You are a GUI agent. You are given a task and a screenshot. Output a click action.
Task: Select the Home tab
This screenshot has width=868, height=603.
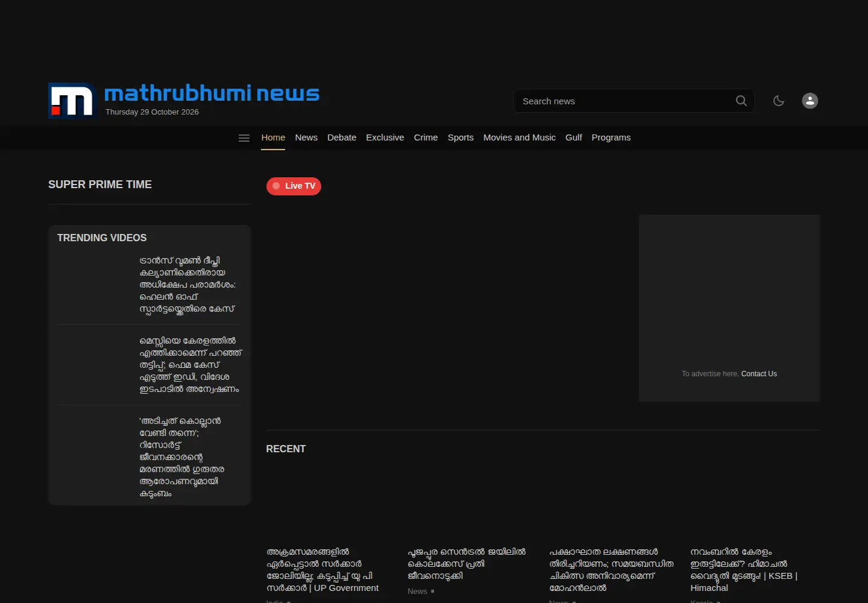(x=273, y=137)
